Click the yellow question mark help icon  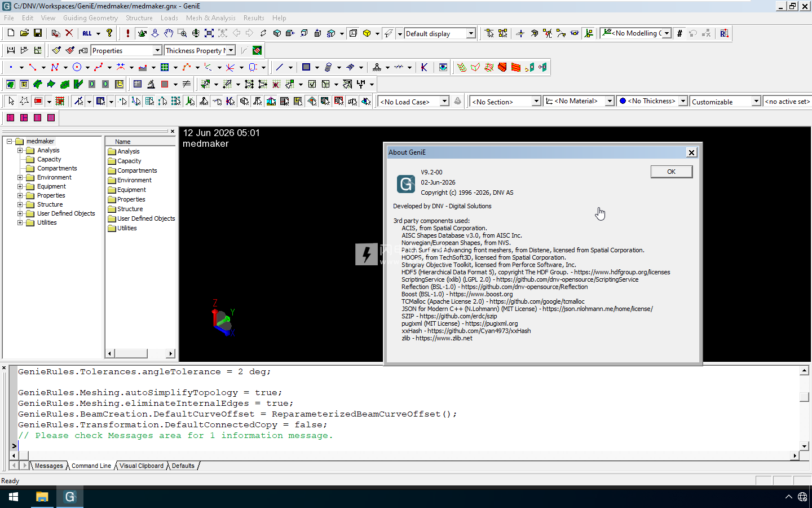point(109,33)
